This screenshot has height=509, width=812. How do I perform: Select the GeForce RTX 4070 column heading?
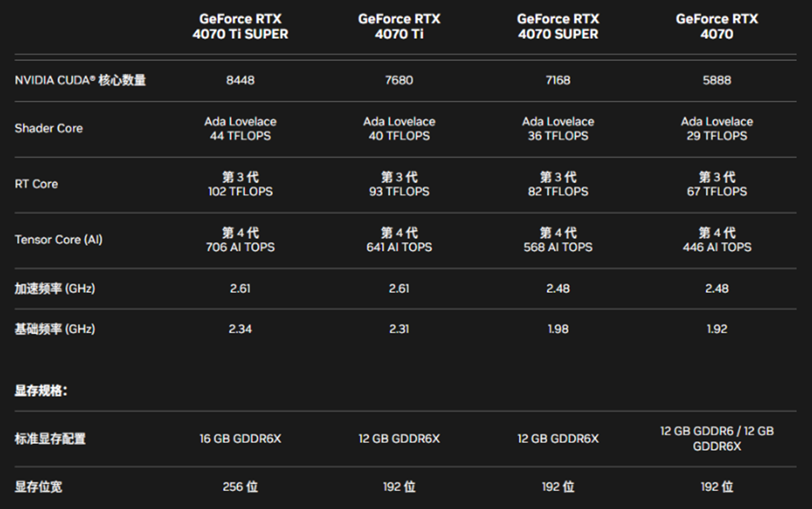coord(717,27)
